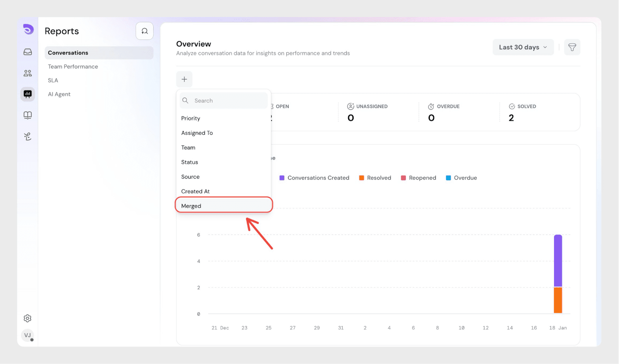
Task: Click the support headset icon button
Action: (144, 31)
